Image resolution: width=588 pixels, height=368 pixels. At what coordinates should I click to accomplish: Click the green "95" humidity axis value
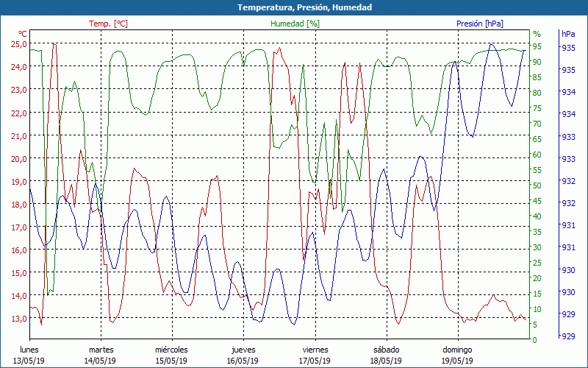[537, 47]
